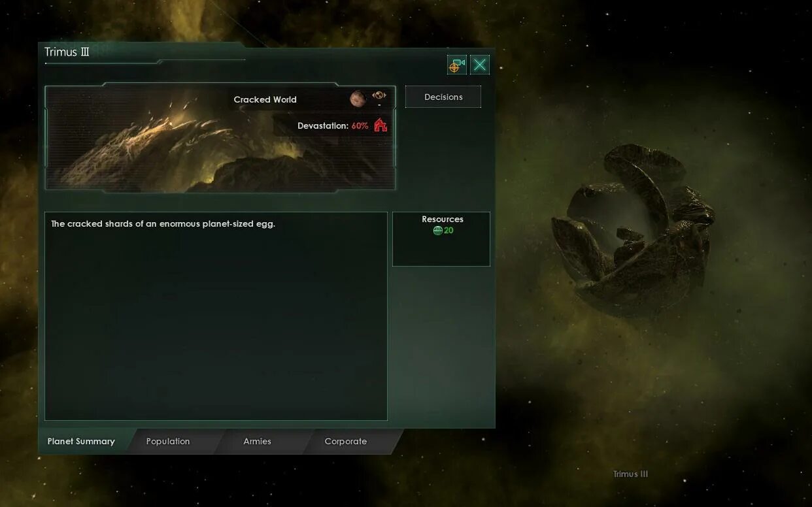Switch to the Armies tab

[x=257, y=441]
